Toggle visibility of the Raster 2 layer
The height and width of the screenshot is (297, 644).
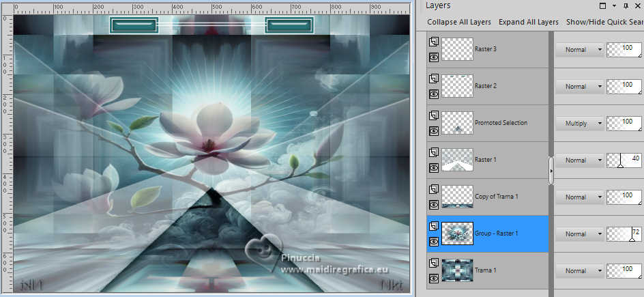click(x=434, y=94)
